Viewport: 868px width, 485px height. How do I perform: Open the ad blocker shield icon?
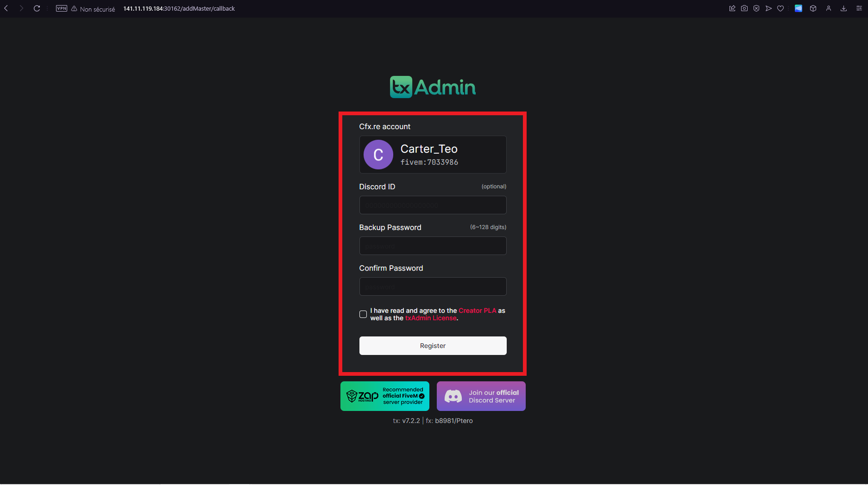(x=756, y=8)
